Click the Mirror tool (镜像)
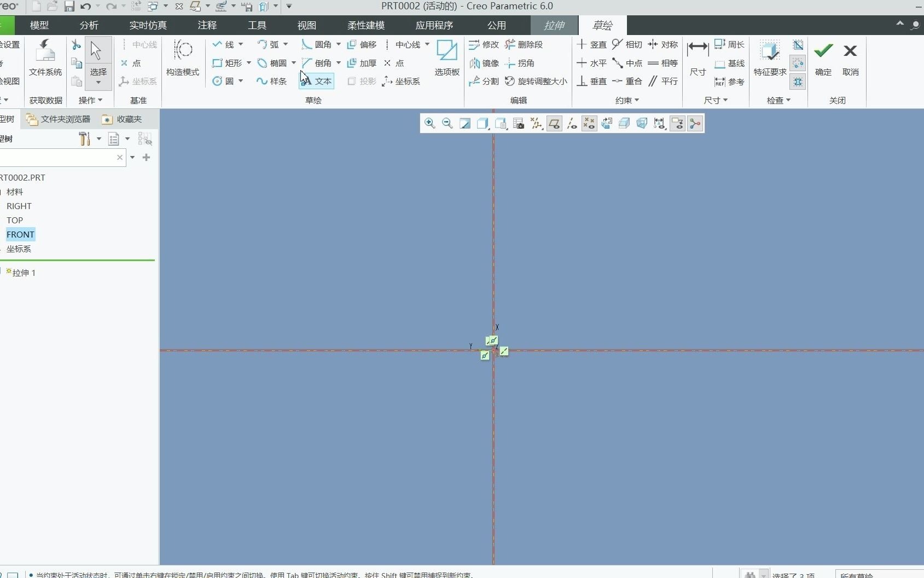The image size is (924, 578). tap(484, 63)
